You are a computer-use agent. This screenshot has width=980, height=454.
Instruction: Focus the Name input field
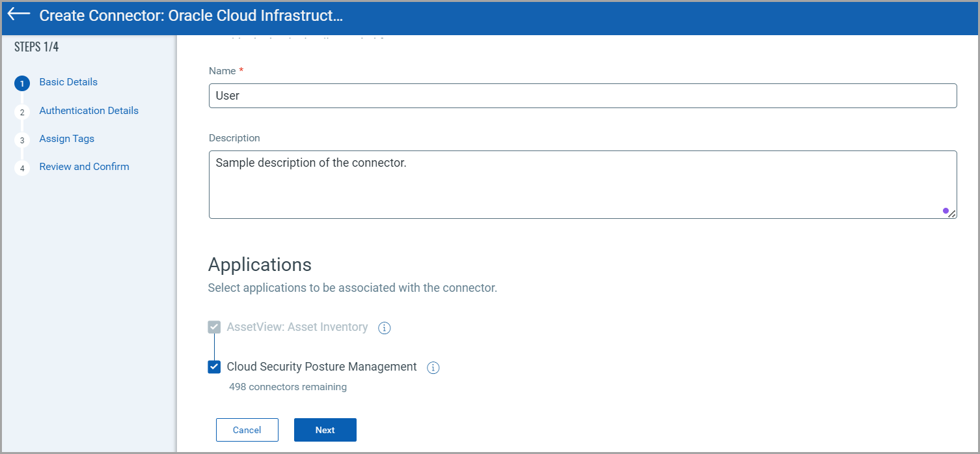pos(582,96)
